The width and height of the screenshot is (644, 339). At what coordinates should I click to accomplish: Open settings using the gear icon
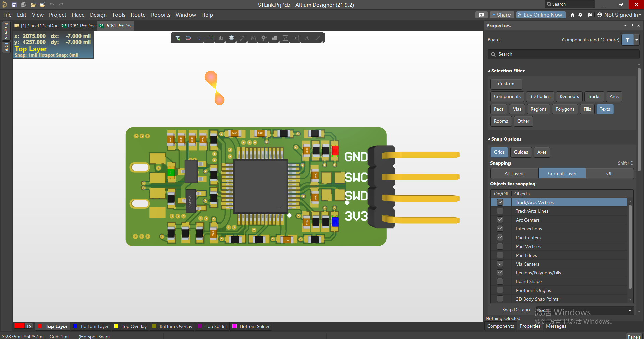580,15
